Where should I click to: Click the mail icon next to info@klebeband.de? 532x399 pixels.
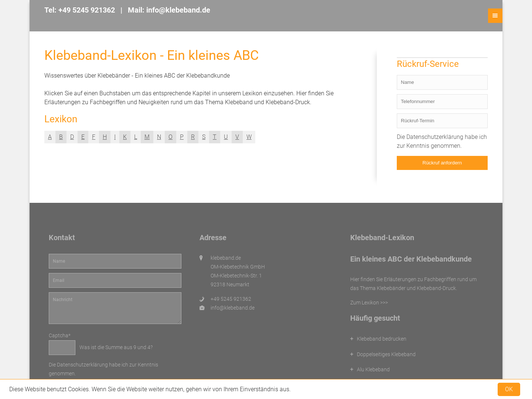coord(202,308)
